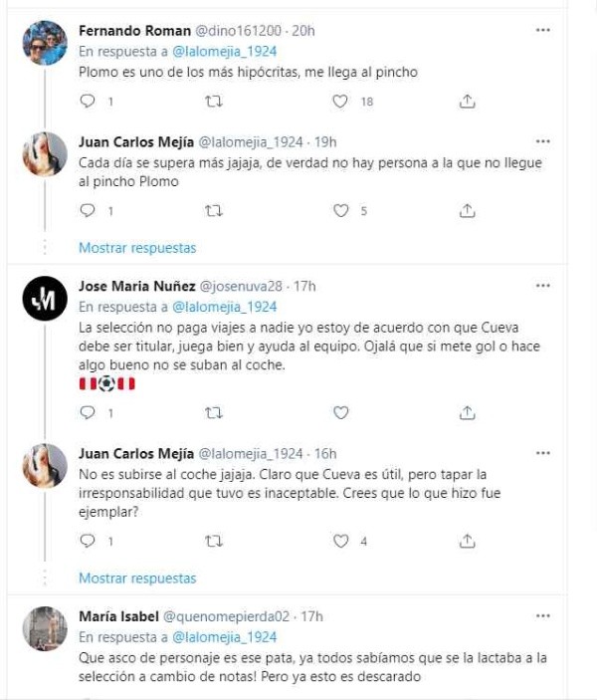Image resolution: width=597 pixels, height=700 pixels.
Task: Share Fernando Roman's tweet
Action: tap(467, 101)
